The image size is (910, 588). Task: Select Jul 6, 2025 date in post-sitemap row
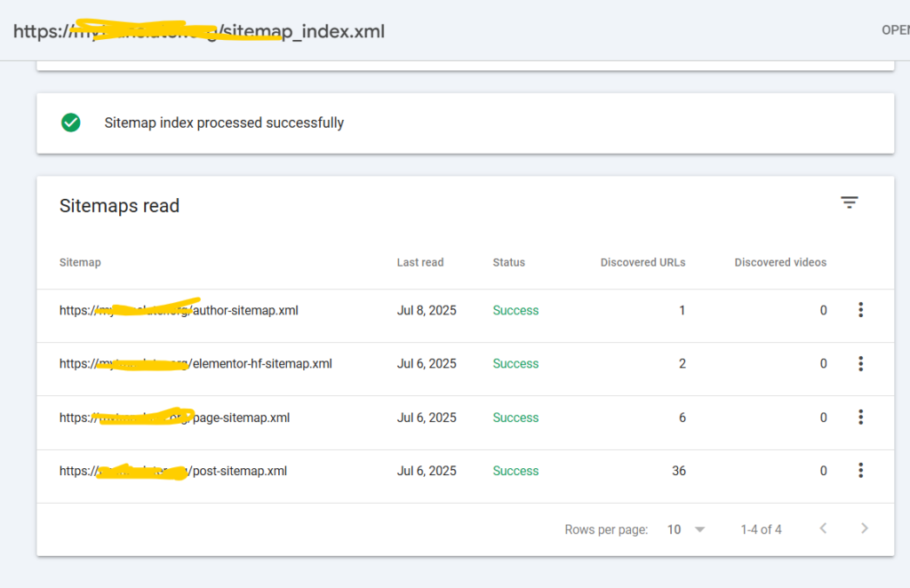click(427, 471)
